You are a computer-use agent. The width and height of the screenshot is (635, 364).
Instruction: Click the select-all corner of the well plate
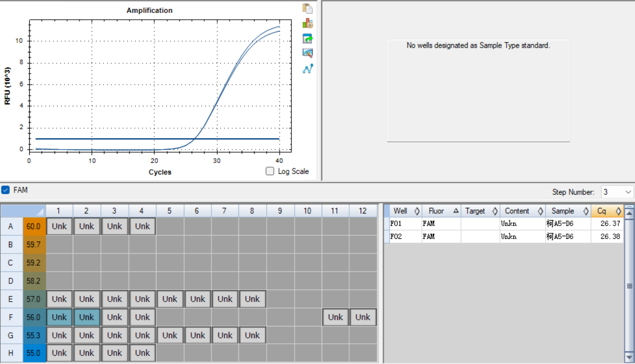[23, 211]
